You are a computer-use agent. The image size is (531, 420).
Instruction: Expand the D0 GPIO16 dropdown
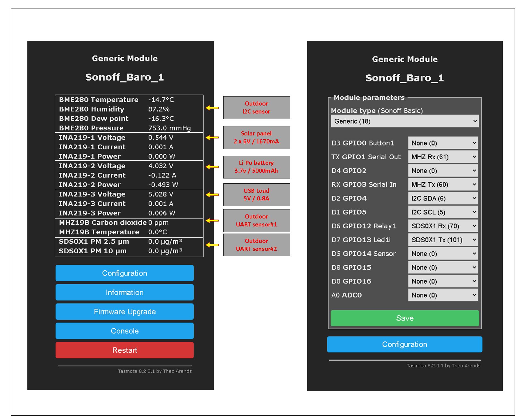pos(443,281)
